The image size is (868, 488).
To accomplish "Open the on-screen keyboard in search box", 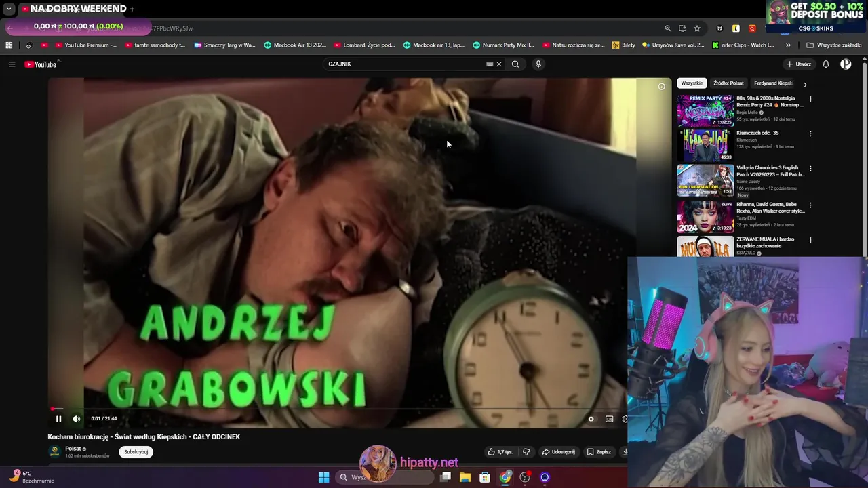I will pyautogui.click(x=490, y=64).
